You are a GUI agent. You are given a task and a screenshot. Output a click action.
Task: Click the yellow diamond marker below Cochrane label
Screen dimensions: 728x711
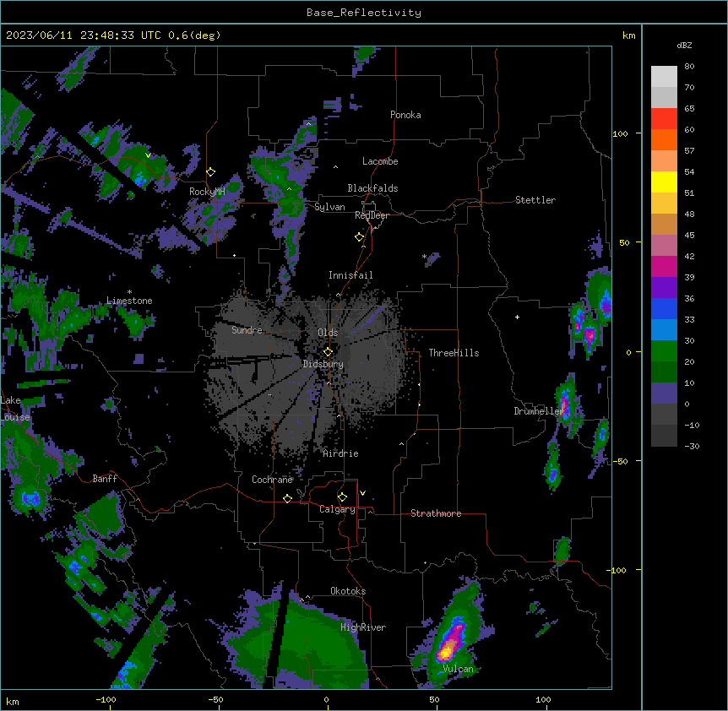(x=287, y=499)
